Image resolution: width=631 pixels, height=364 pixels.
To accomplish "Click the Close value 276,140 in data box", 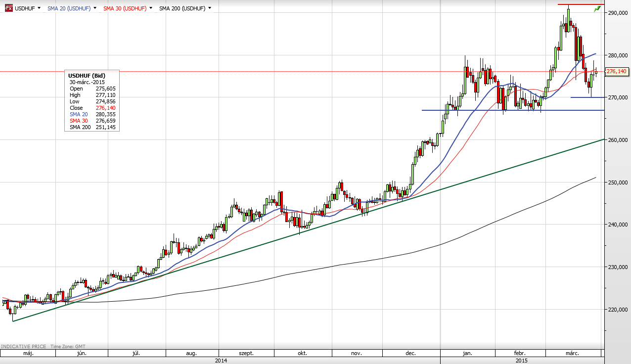I will pos(105,108).
